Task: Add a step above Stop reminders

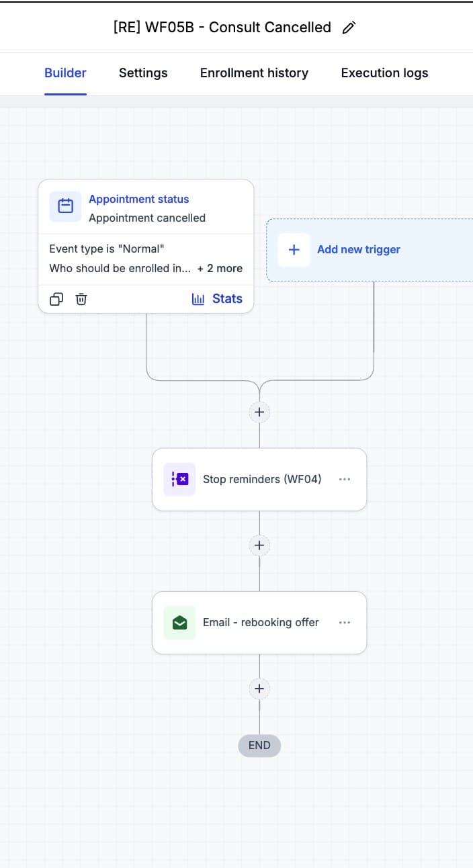Action: pos(259,412)
